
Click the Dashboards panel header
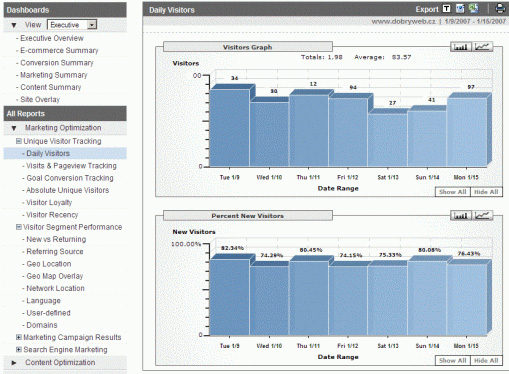click(65, 10)
